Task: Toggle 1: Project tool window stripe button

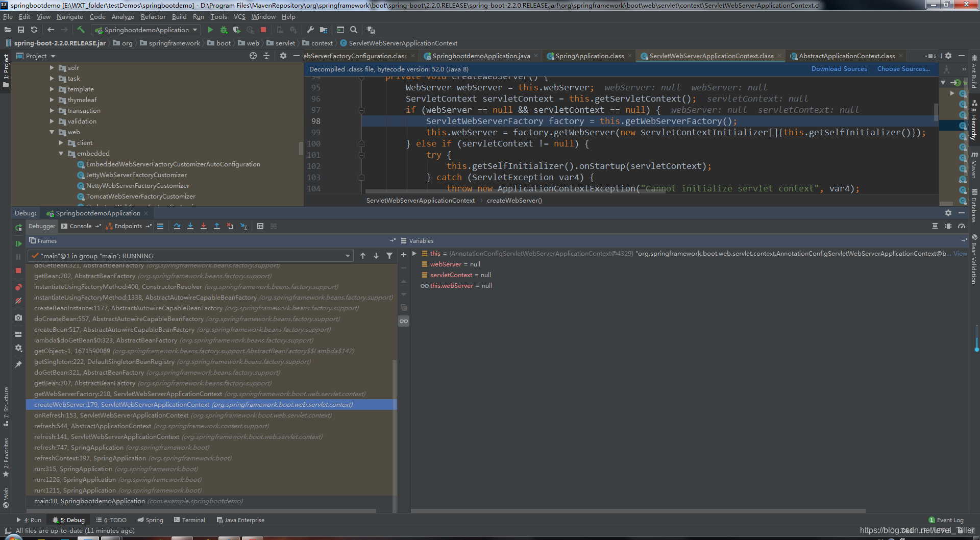Action: coord(6,69)
